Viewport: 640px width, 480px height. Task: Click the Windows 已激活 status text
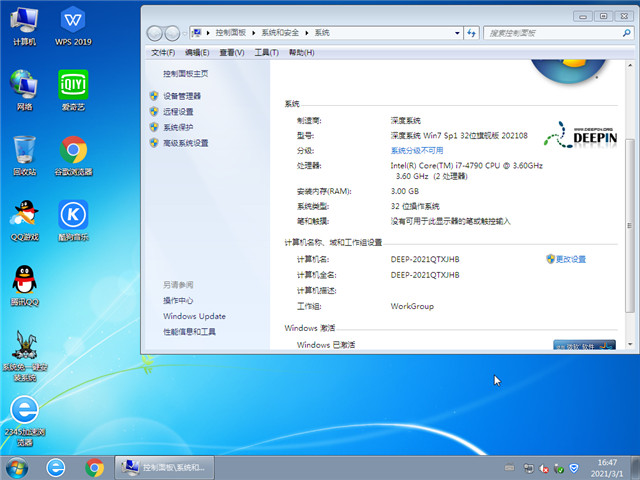tap(326, 345)
